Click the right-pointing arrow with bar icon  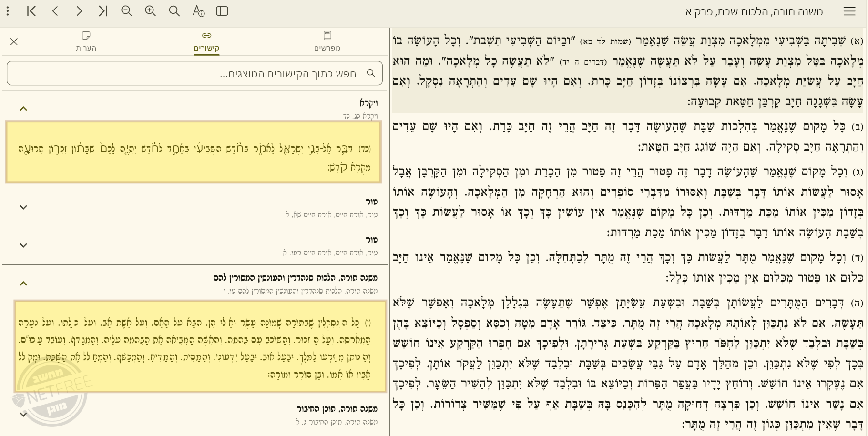103,11
